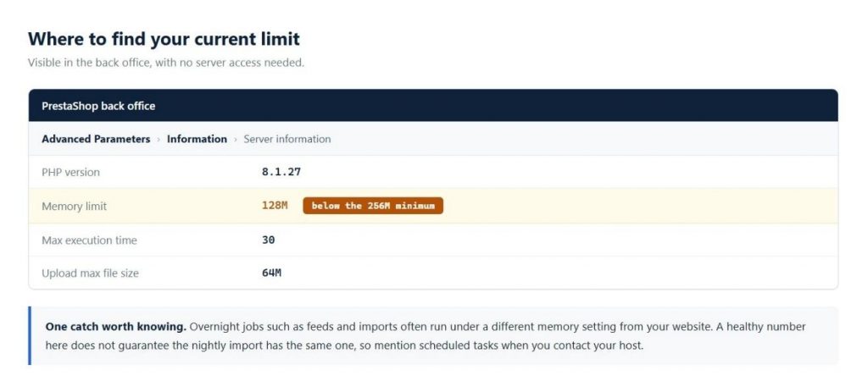Click the 'below the 256M minimum' badge
Viewport: 868px width, 392px height.
(x=373, y=206)
